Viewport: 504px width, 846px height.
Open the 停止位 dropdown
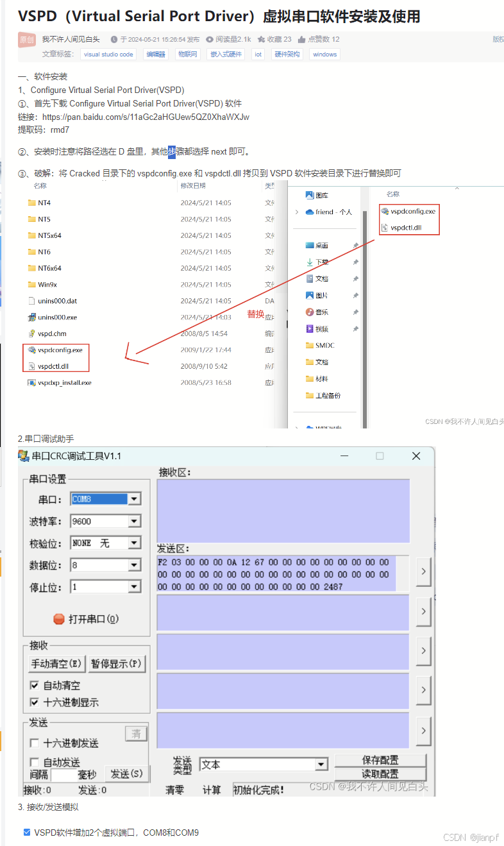(134, 586)
